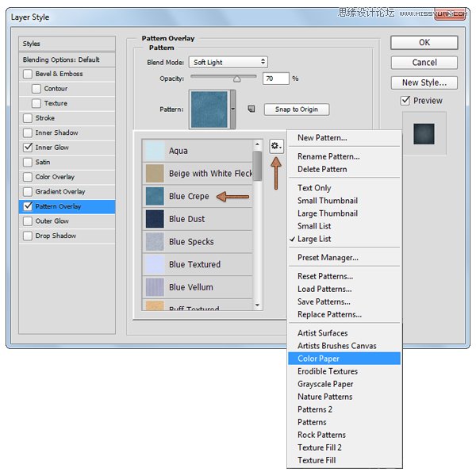Image resolution: width=476 pixels, height=476 pixels.
Task: Click the Opacity slider handle
Action: 236,79
